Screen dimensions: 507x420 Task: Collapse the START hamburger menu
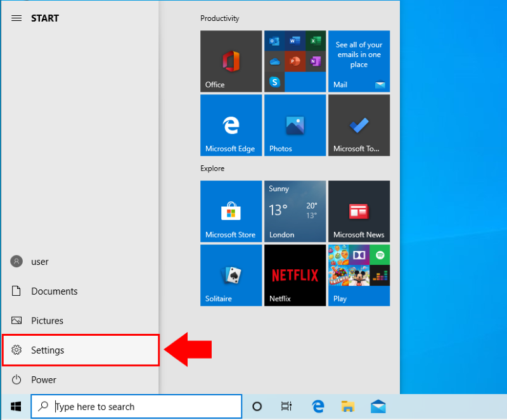pyautogui.click(x=16, y=18)
